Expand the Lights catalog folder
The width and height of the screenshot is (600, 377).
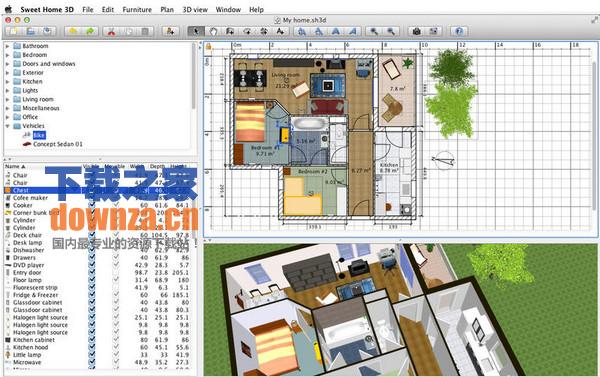pos(7,90)
